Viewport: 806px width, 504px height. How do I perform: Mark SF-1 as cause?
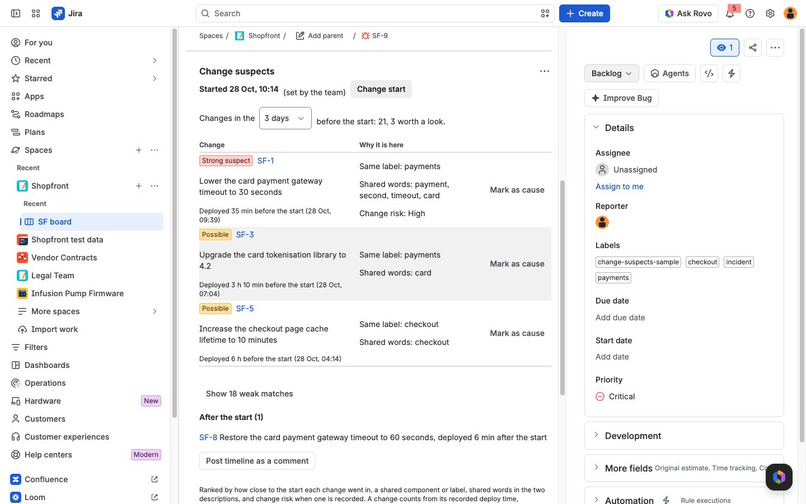[517, 190]
